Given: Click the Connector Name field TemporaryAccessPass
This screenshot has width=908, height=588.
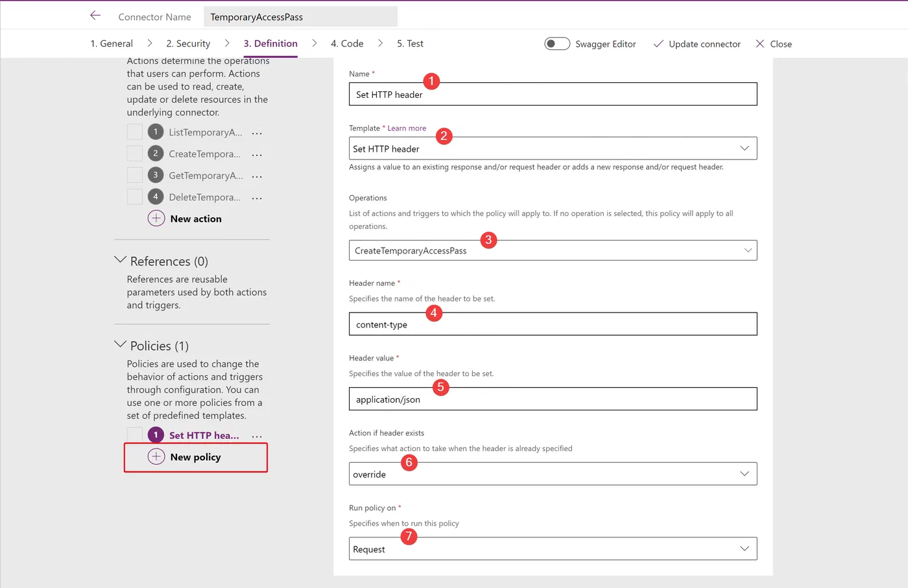Looking at the screenshot, I should click(300, 17).
